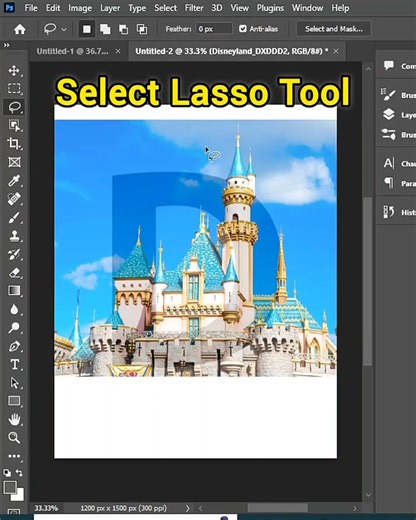Select the Brush tool
Viewport: 416px width, 520px height.
tap(14, 218)
